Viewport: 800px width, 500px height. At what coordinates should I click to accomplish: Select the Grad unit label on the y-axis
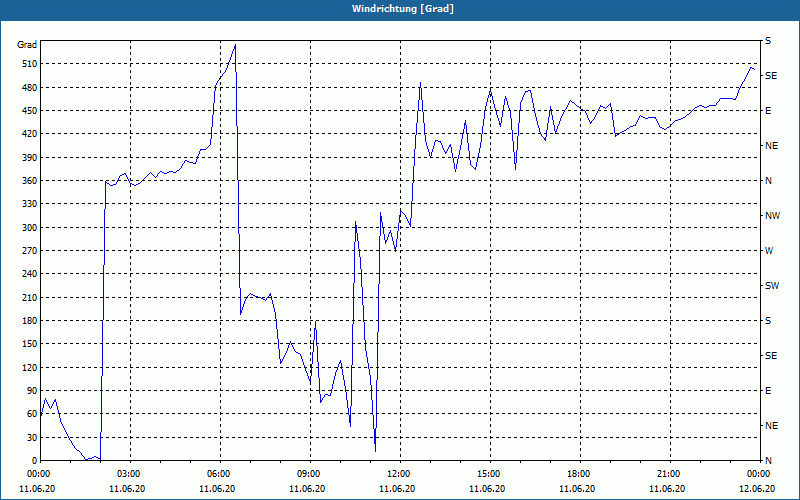[27, 45]
